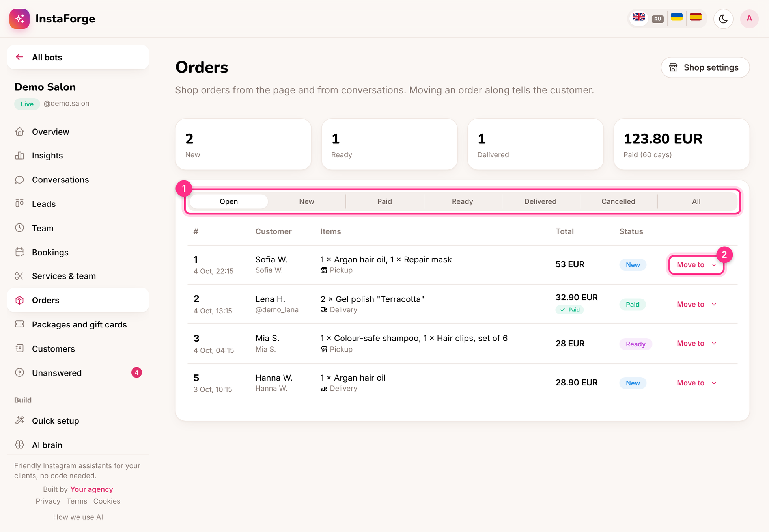Open Overview in the sidebar
This screenshot has height=532, width=769.
[78, 132]
